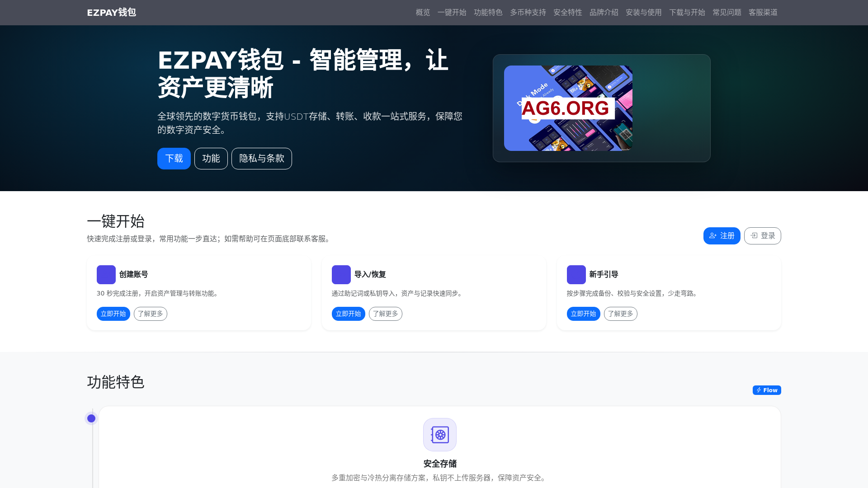The image size is (868, 488).
Task: Select 安装与使用 nav link
Action: (643, 13)
